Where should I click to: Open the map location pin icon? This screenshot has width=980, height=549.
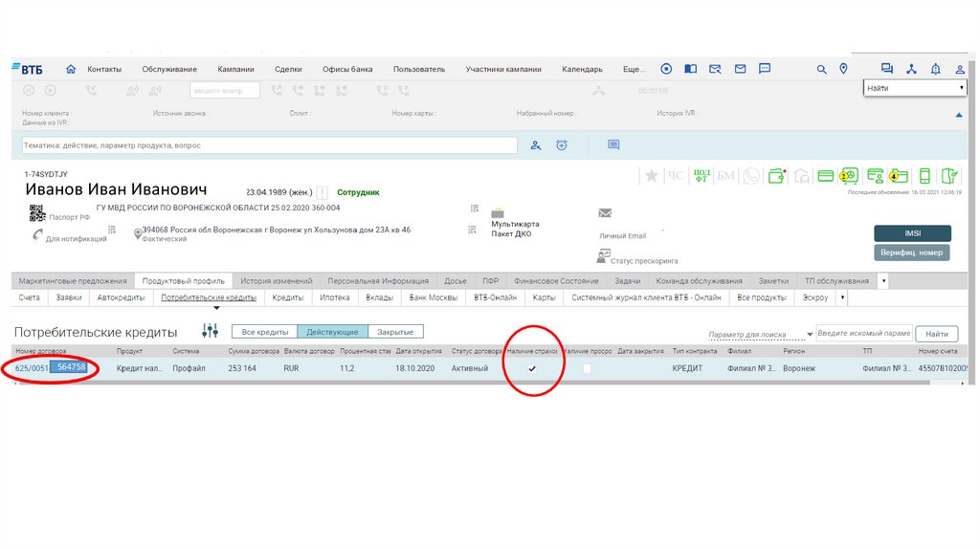843,69
